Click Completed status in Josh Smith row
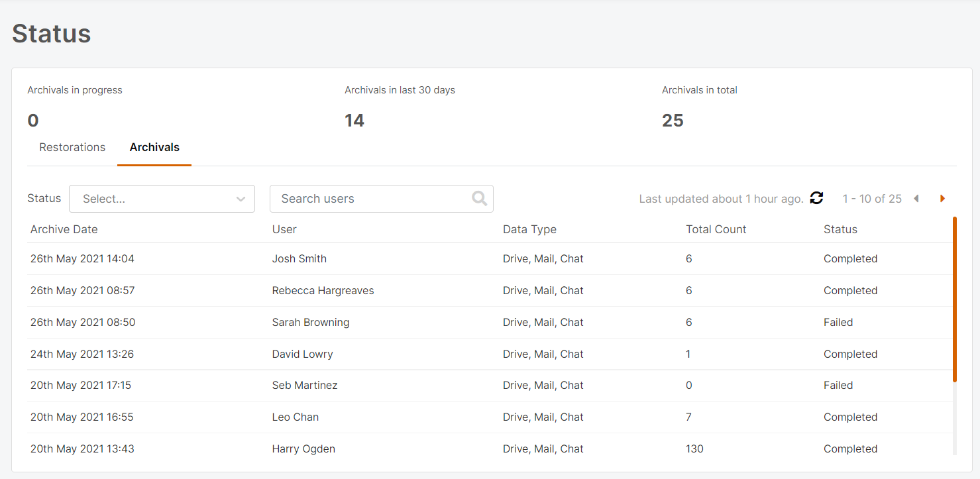The image size is (980, 479). 850,258
